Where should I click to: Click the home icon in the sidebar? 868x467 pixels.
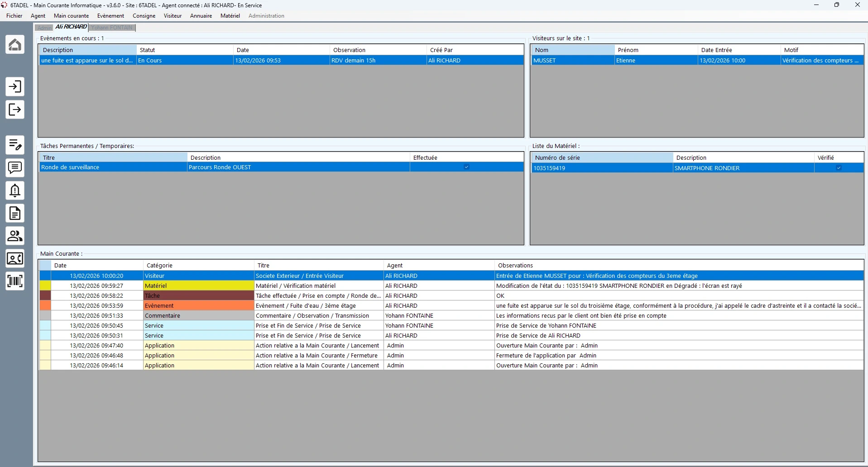[x=15, y=44]
